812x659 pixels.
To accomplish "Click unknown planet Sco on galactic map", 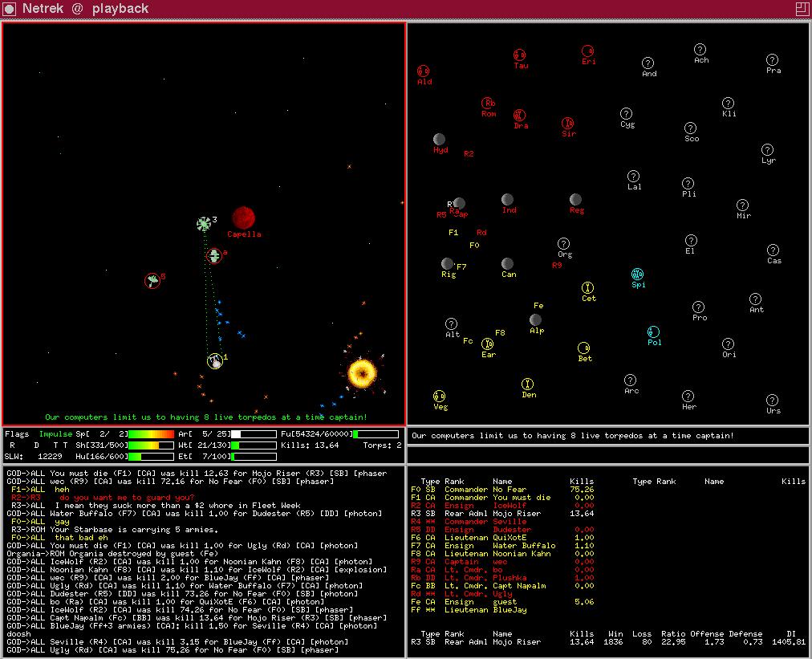I will coord(690,128).
